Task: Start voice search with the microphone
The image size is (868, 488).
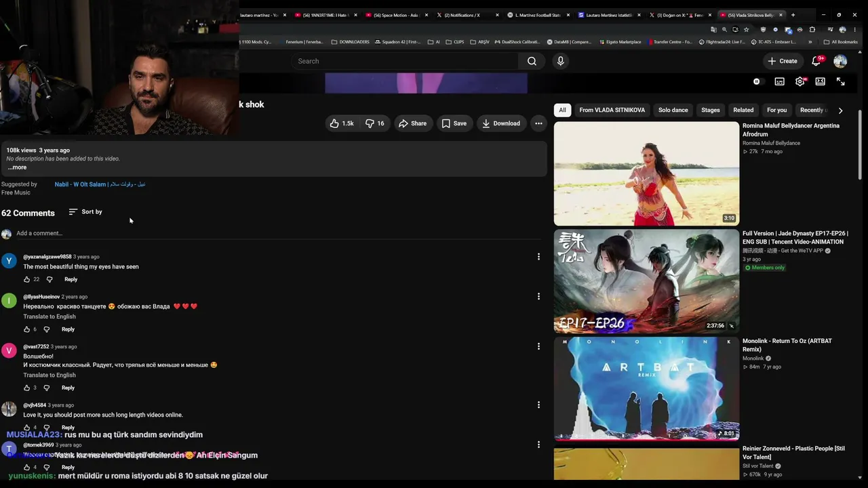Action: pyautogui.click(x=560, y=61)
